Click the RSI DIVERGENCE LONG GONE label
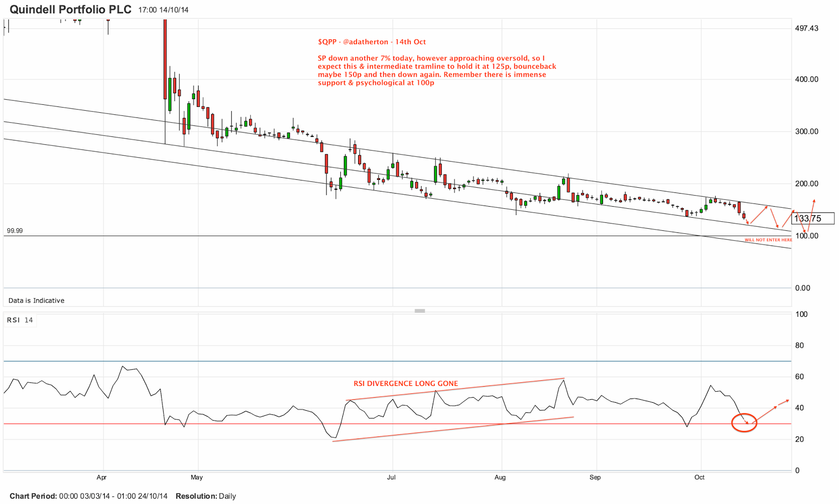 406,383
